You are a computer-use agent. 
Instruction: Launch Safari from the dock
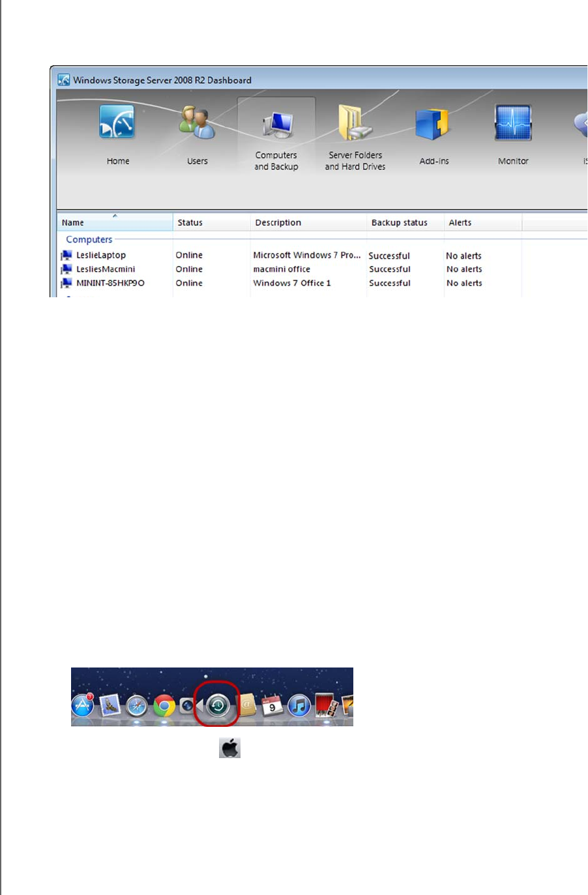coord(137,705)
